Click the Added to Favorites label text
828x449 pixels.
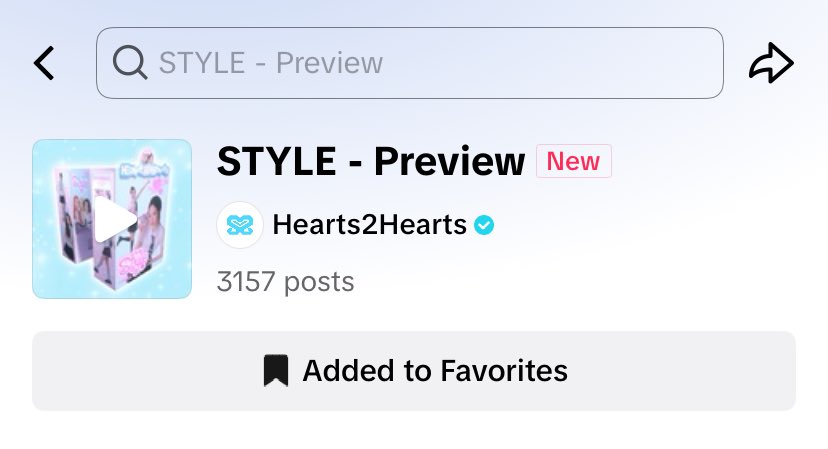coord(435,371)
